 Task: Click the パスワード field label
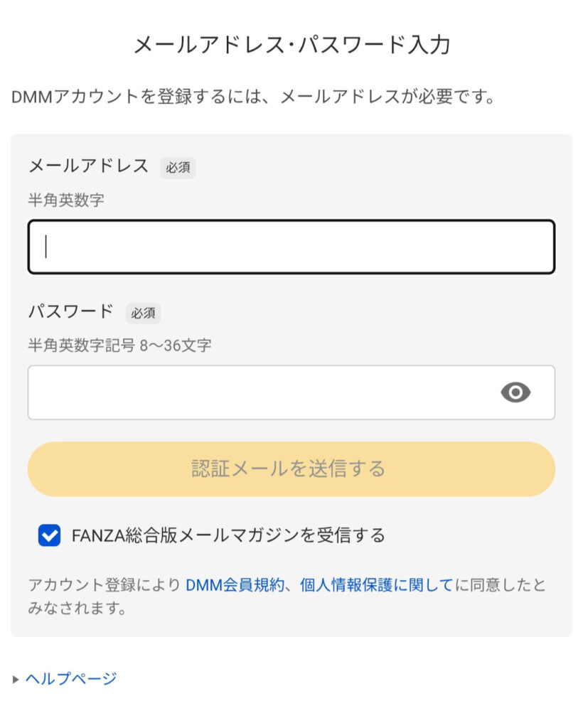[71, 311]
